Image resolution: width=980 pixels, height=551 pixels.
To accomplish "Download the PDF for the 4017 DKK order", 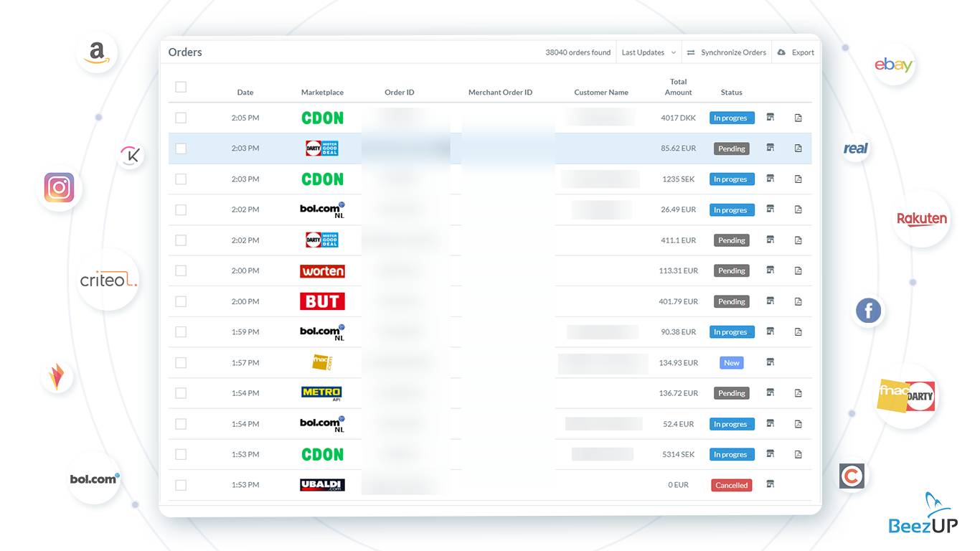I will [798, 118].
